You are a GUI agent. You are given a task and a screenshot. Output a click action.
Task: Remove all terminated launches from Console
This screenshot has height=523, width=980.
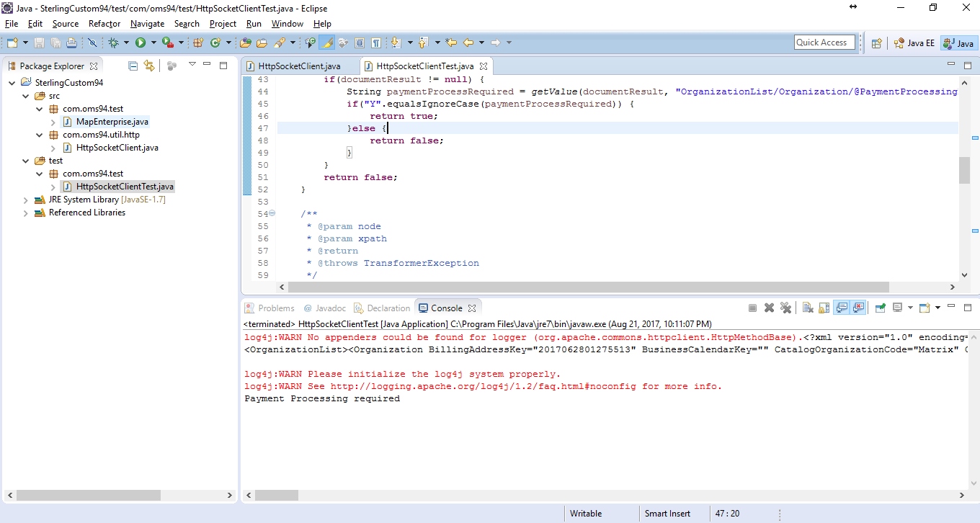click(x=786, y=307)
